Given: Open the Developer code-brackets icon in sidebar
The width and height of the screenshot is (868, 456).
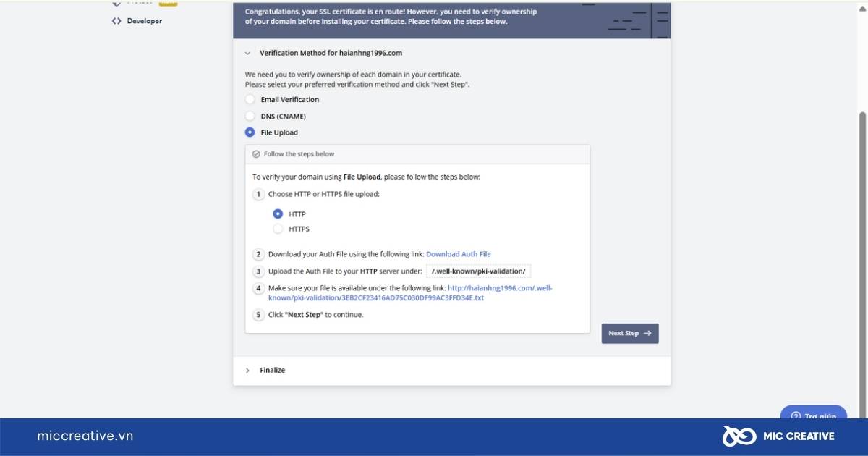Looking at the screenshot, I should [x=116, y=21].
